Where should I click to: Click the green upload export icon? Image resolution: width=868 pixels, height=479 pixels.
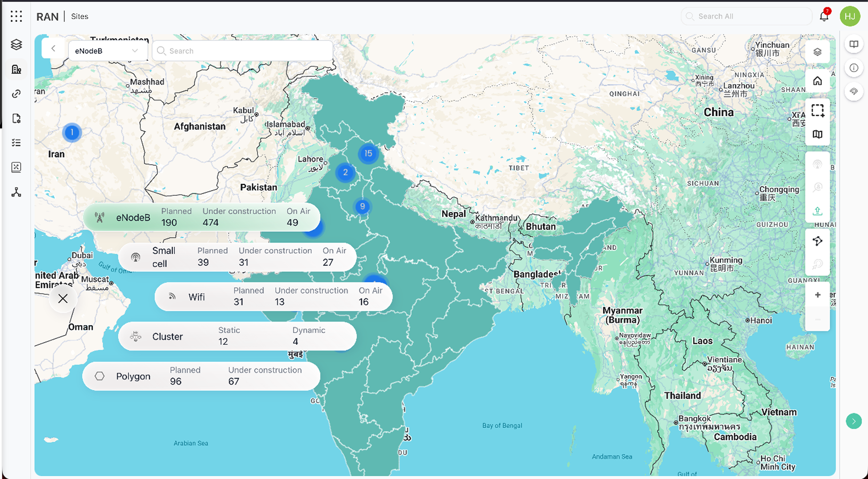[x=817, y=211]
